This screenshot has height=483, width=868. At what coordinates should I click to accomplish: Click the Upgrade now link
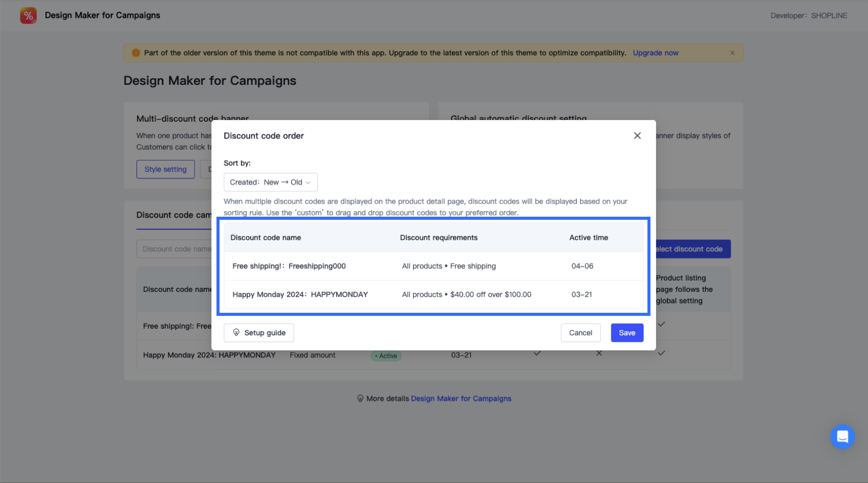[656, 53]
